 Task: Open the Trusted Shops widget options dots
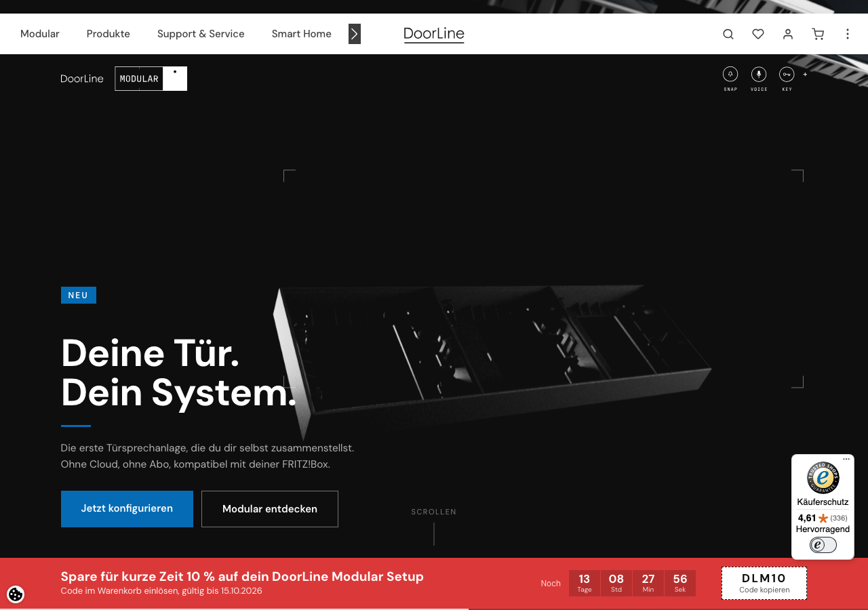coord(846,460)
